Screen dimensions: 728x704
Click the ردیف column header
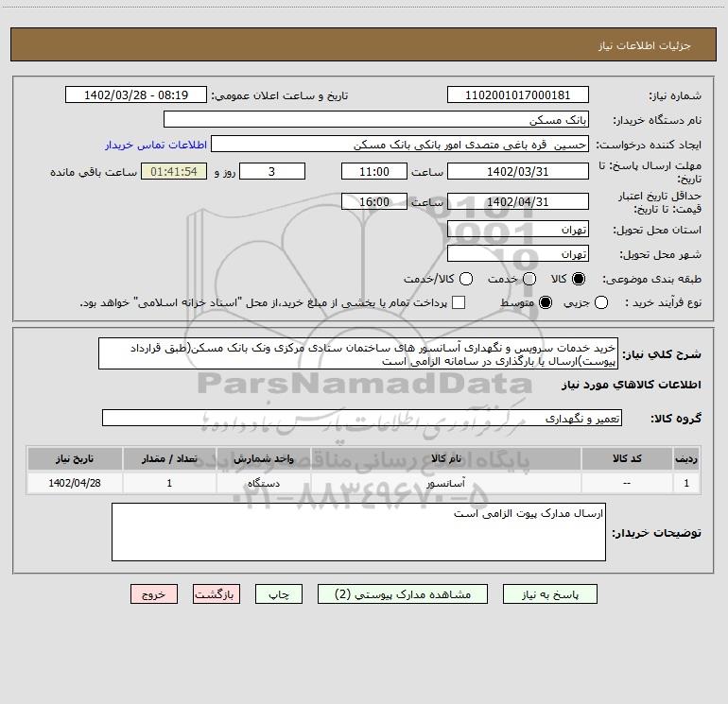point(686,458)
